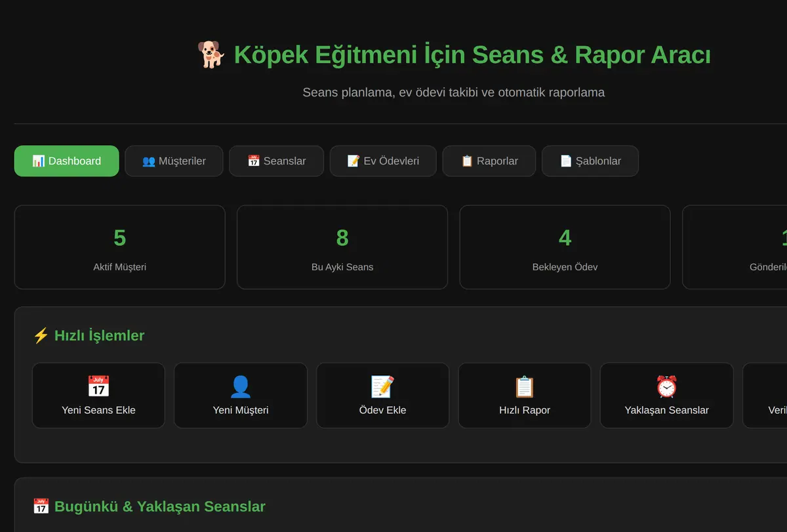Viewport: 787px width, 532px height.
Task: Click the number 4 pending homework value
Action: coord(565,237)
